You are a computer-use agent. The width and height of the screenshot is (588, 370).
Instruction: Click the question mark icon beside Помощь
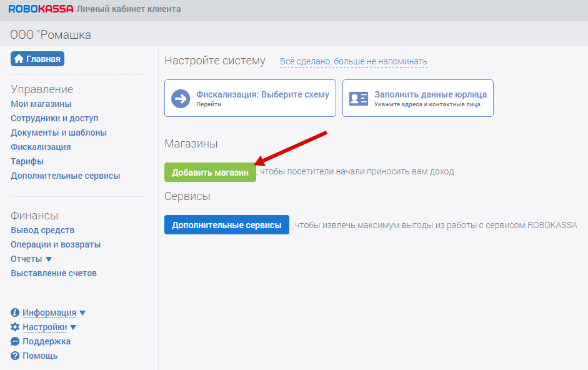[15, 356]
